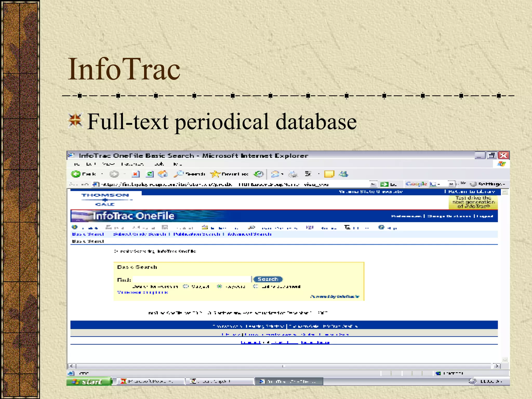Select the Entire document radio button
532x399 pixels.
255,286
